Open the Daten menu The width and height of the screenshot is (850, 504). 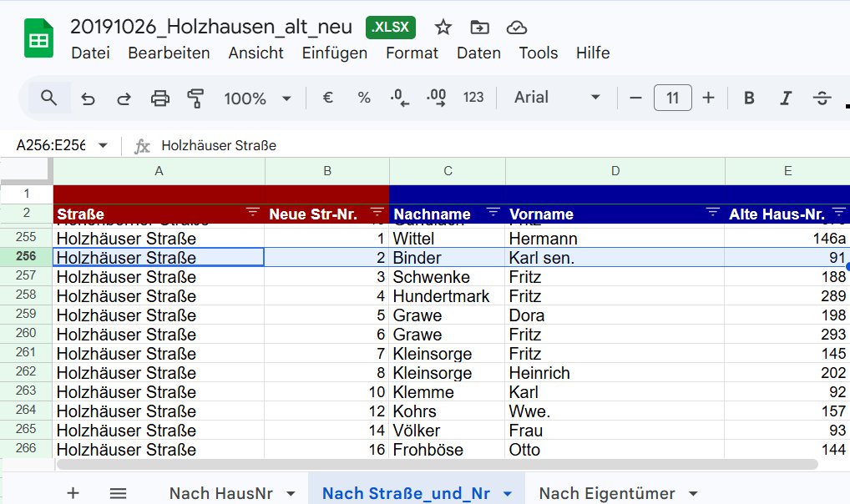(x=478, y=53)
